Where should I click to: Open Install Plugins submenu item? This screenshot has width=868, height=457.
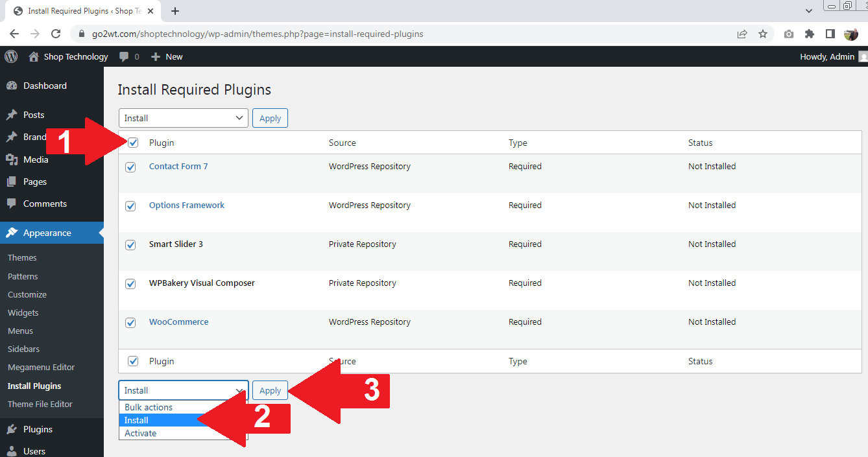click(34, 386)
